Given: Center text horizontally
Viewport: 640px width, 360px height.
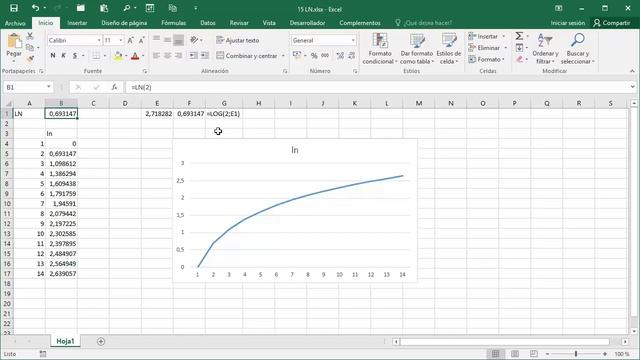Looking at the screenshot, I should coord(167,56).
